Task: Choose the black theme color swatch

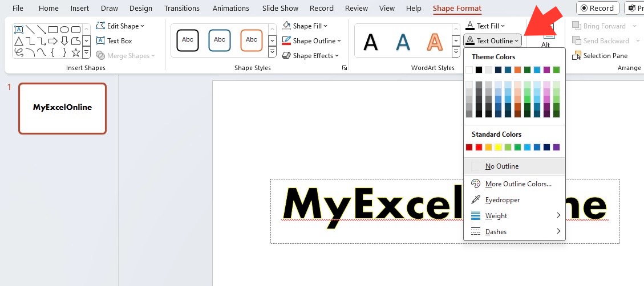Action: (x=479, y=70)
